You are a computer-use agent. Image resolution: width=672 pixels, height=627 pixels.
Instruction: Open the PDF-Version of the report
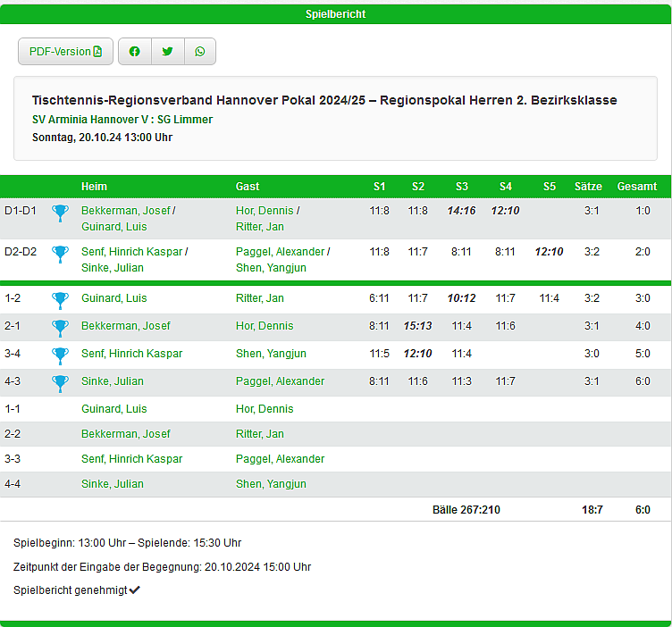tap(65, 52)
